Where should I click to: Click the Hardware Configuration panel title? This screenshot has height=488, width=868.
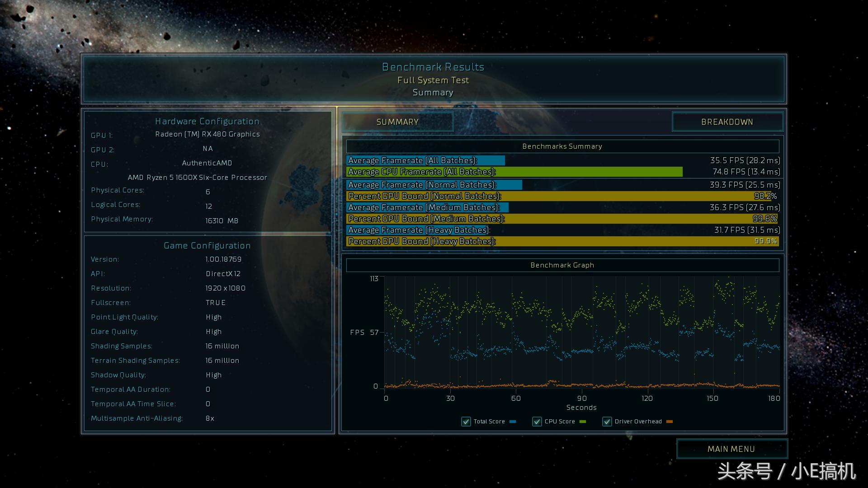pyautogui.click(x=207, y=121)
